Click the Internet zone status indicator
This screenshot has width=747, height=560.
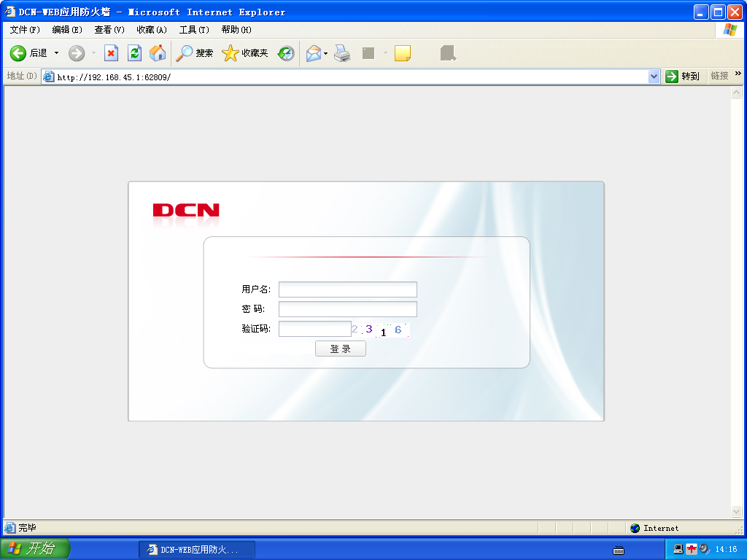pyautogui.click(x=654, y=528)
